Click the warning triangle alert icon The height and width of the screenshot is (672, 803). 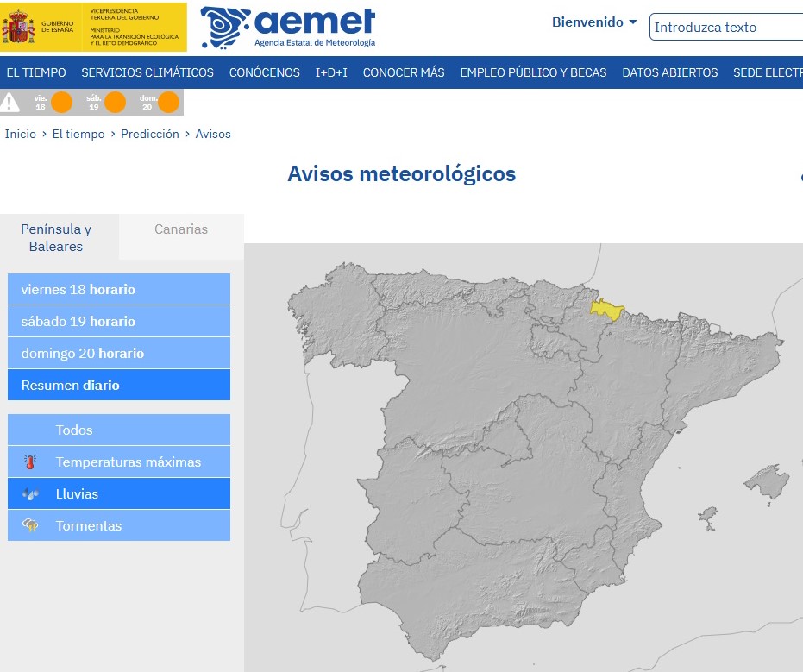[9, 102]
